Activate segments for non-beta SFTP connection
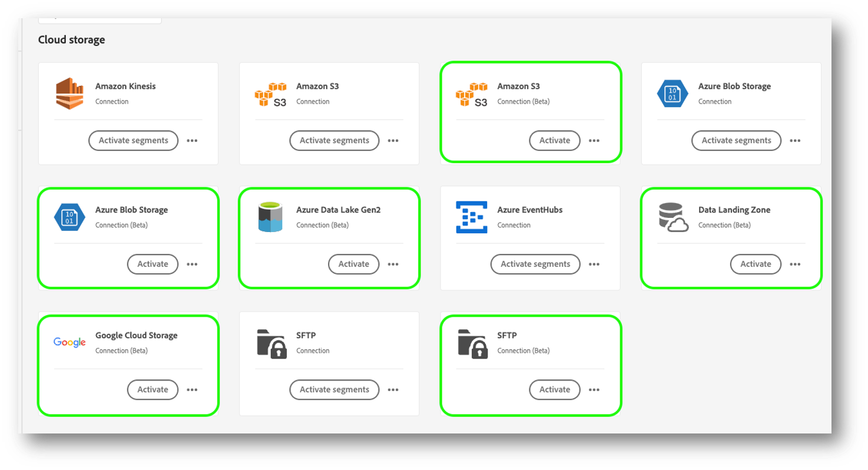 [334, 389]
